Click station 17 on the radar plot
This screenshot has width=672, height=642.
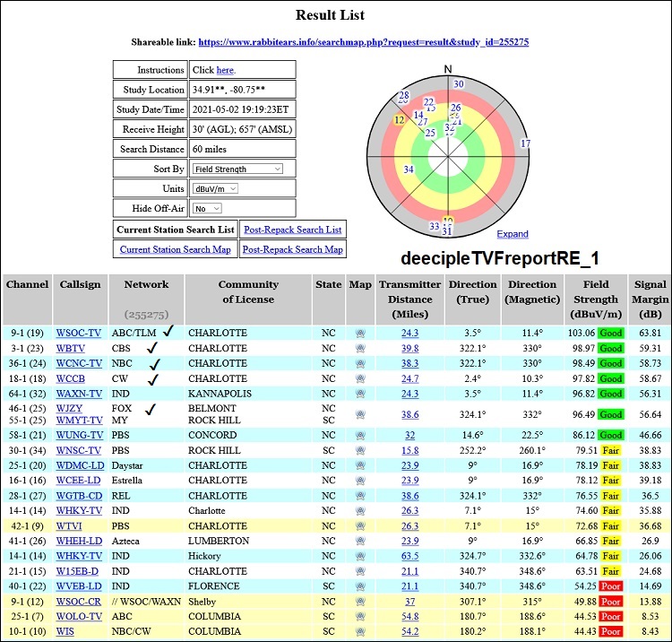[x=525, y=143]
